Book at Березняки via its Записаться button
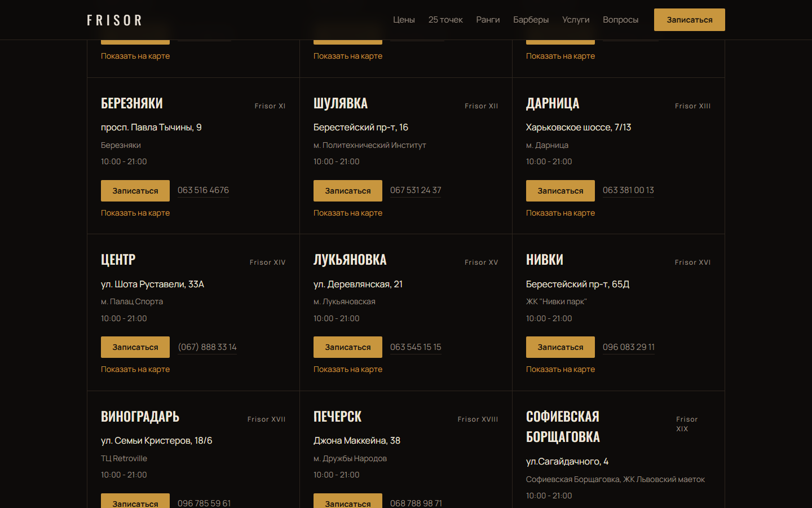 point(135,191)
